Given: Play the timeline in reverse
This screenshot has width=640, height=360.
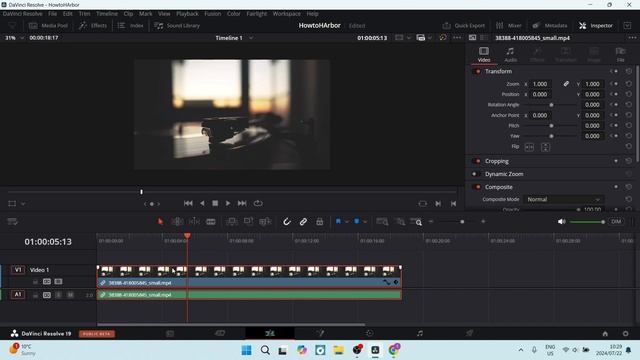Looking at the screenshot, I should click(x=202, y=203).
